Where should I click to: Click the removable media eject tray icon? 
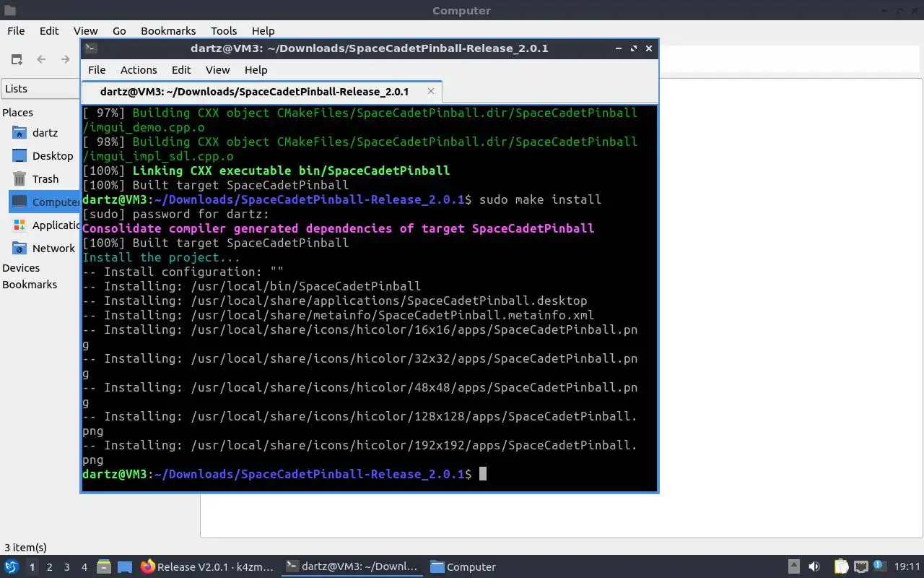[x=793, y=567]
